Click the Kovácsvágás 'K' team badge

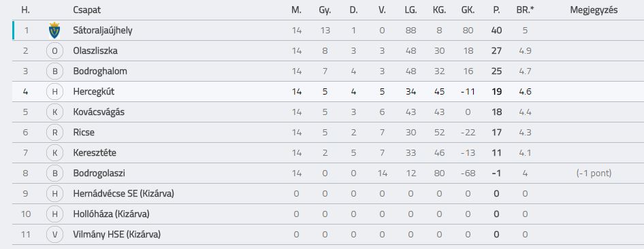(x=54, y=112)
